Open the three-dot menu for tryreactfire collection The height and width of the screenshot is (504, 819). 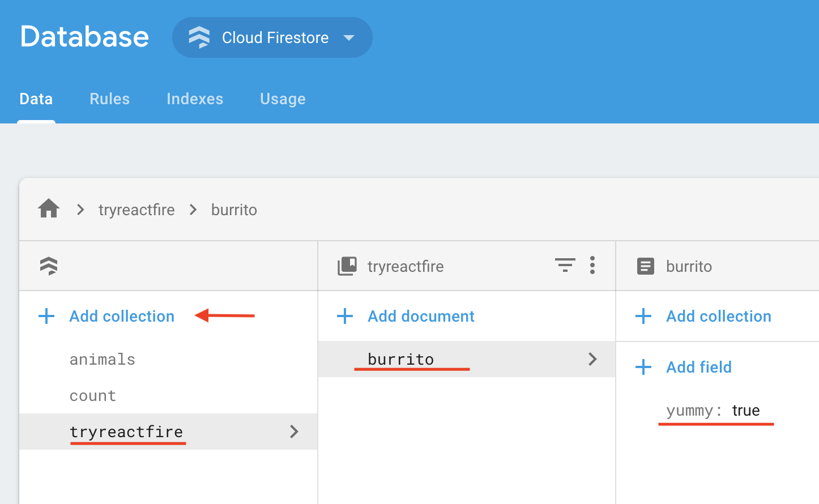[x=592, y=265]
